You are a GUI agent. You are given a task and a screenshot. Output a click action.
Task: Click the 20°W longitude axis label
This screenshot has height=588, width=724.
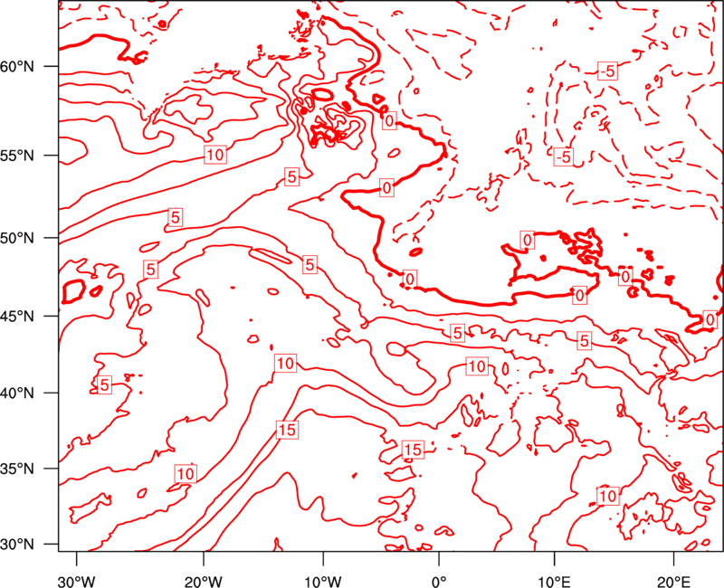(204, 582)
